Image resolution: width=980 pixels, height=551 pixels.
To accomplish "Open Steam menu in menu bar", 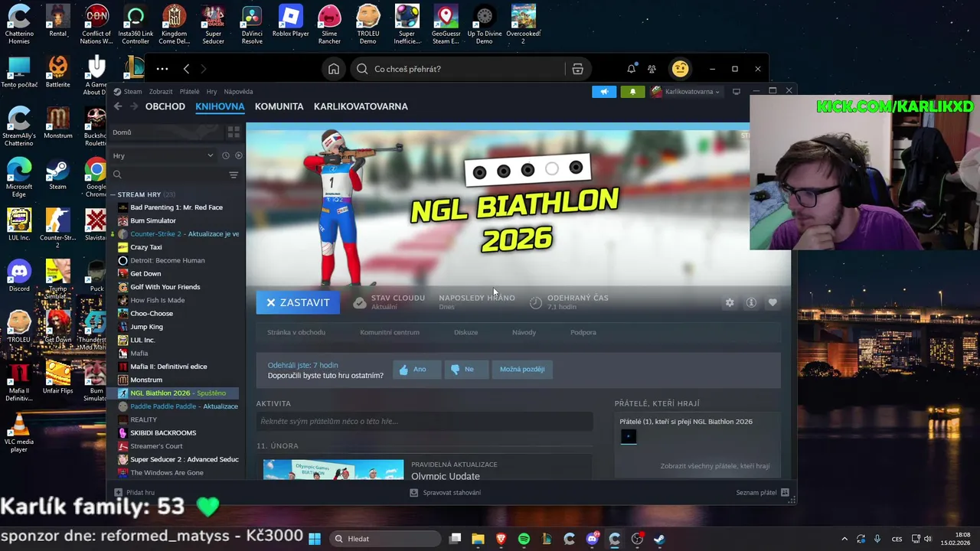I will (132, 92).
